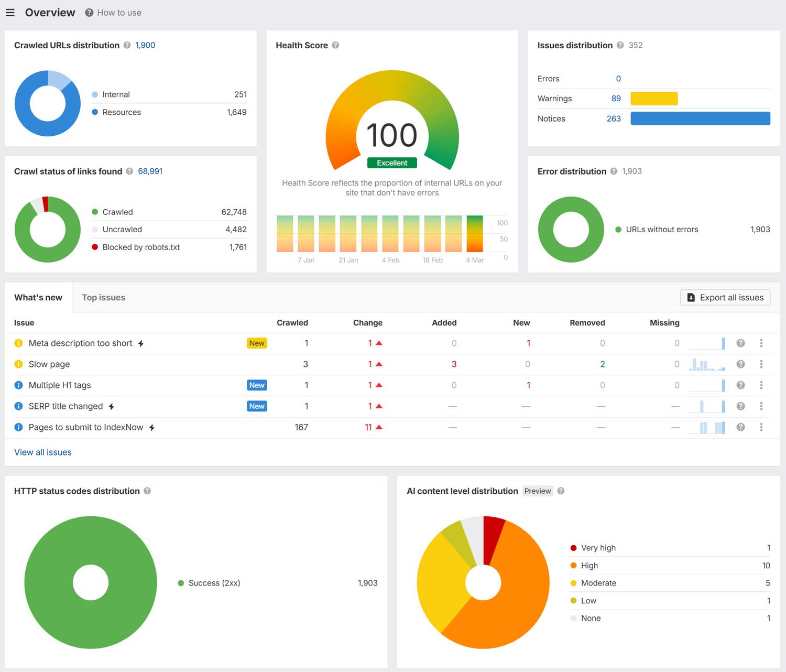Click the sparkline chart on the Slow page row
This screenshot has height=672, width=786.
pyautogui.click(x=707, y=364)
